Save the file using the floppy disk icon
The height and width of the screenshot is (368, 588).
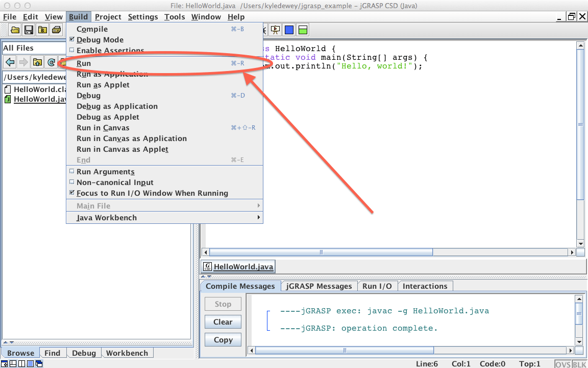[29, 29]
